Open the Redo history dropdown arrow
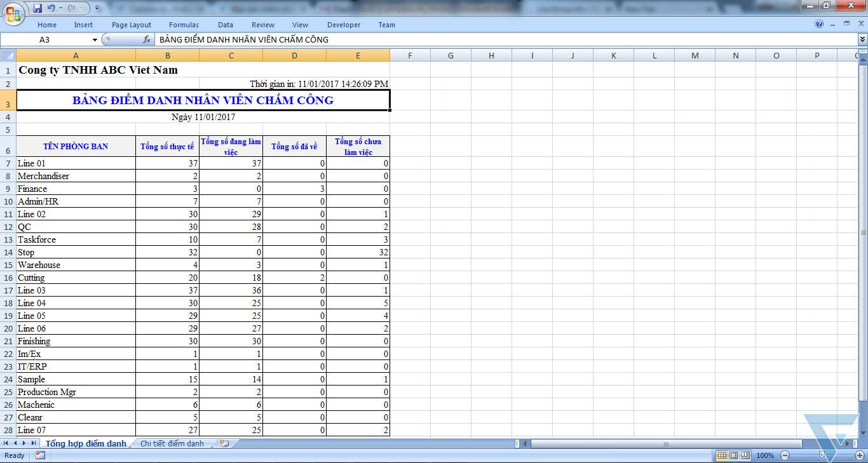Screen dimensions: 868x463 pyautogui.click(x=81, y=8)
